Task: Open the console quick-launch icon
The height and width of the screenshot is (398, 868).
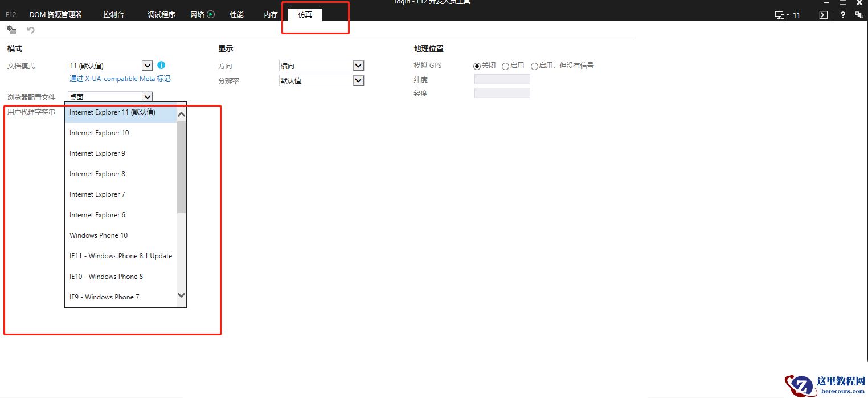Action: click(x=822, y=15)
